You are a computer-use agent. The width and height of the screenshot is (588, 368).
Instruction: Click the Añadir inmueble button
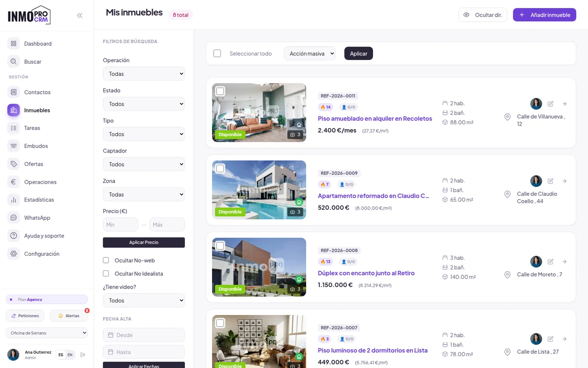point(544,15)
